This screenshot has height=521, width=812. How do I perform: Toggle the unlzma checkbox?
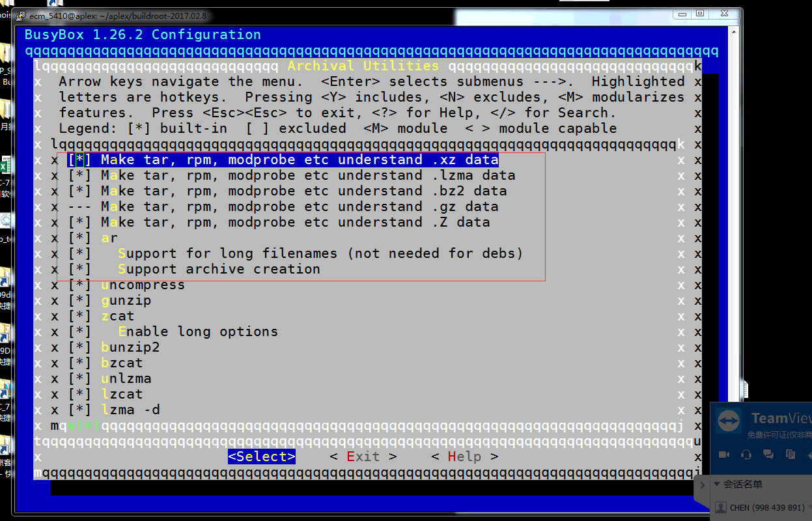pos(79,378)
